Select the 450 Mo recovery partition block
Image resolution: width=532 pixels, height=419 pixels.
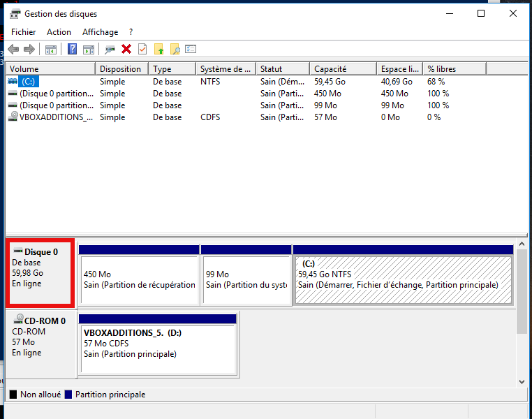(x=139, y=279)
